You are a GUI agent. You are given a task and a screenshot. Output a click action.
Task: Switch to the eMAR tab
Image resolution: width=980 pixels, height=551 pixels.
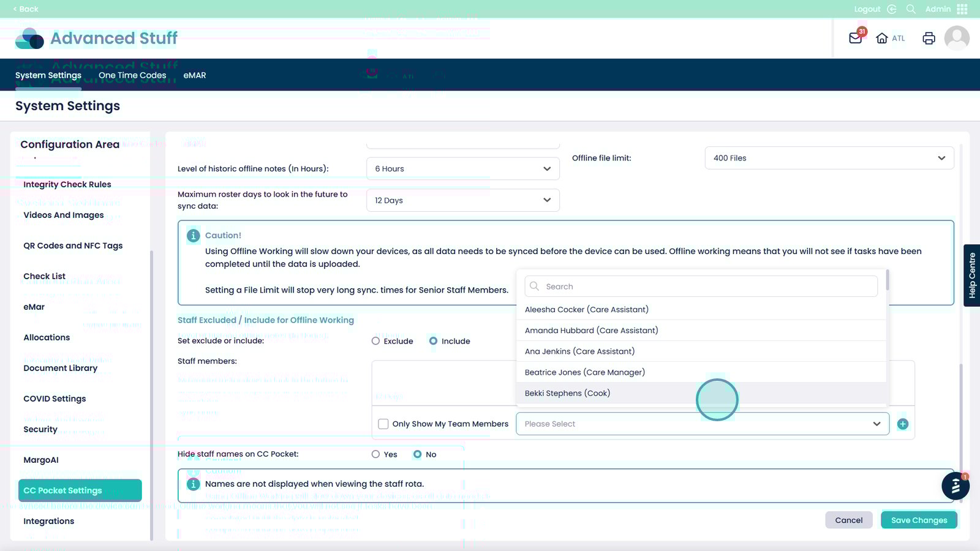click(x=194, y=75)
